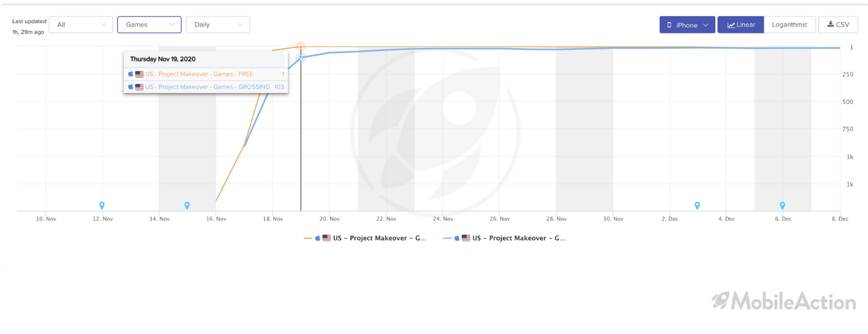Click the download icon on CSV button
The image size is (868, 334).
(831, 24)
